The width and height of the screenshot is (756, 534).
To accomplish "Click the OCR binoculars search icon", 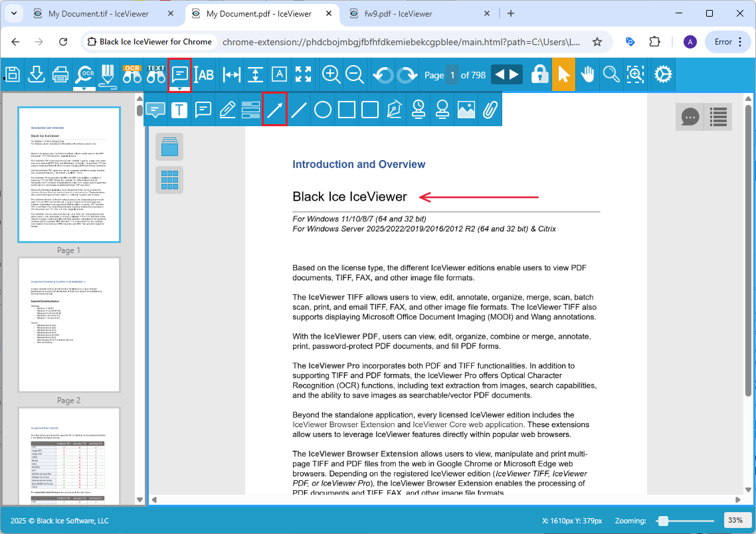I will pos(132,74).
